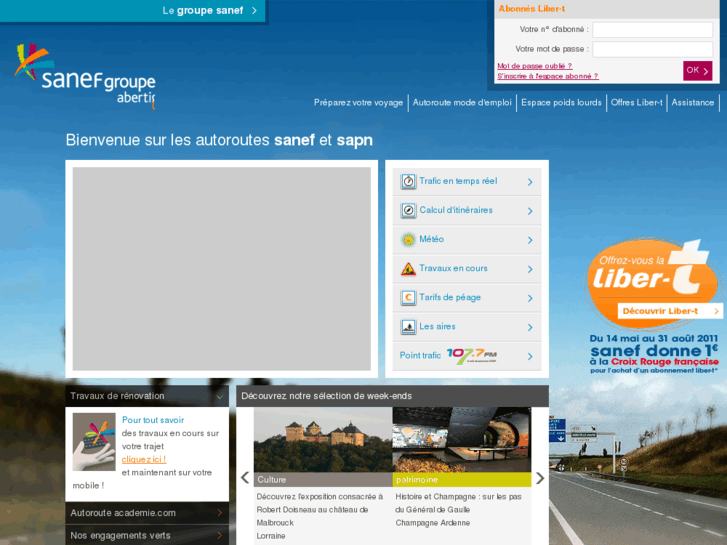
Task: Click the Robert Doisneau exposition text
Action: (319, 516)
